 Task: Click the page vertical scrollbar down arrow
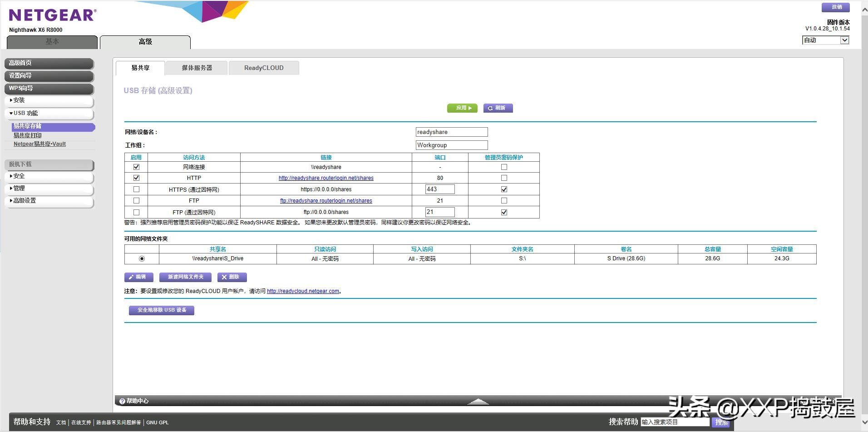point(864,422)
